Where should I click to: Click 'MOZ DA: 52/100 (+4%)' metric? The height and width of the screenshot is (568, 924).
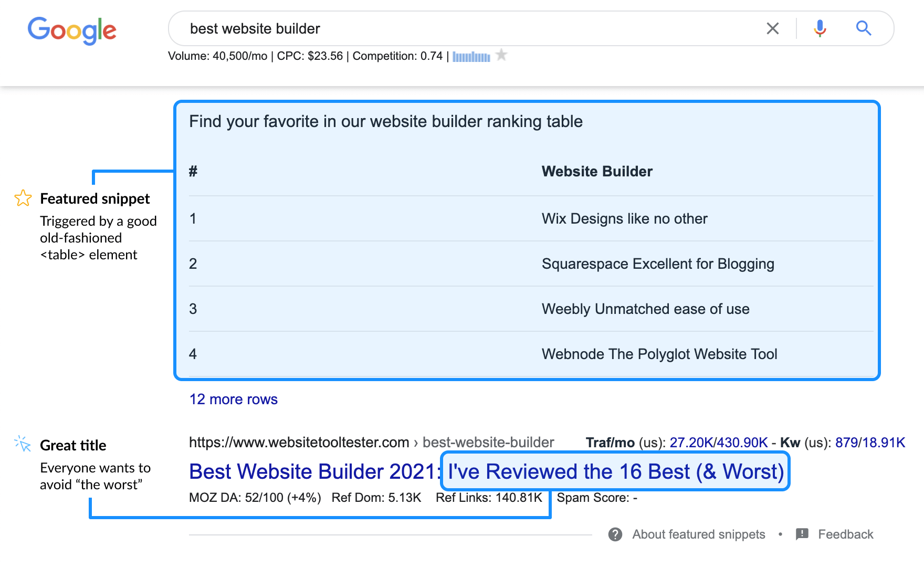coord(255,498)
